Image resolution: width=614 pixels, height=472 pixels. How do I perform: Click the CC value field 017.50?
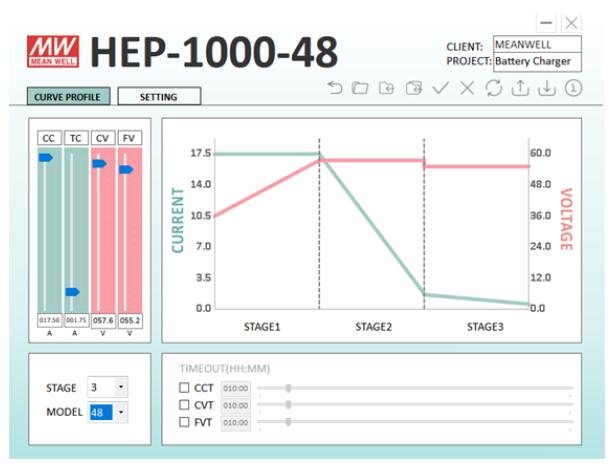point(49,320)
